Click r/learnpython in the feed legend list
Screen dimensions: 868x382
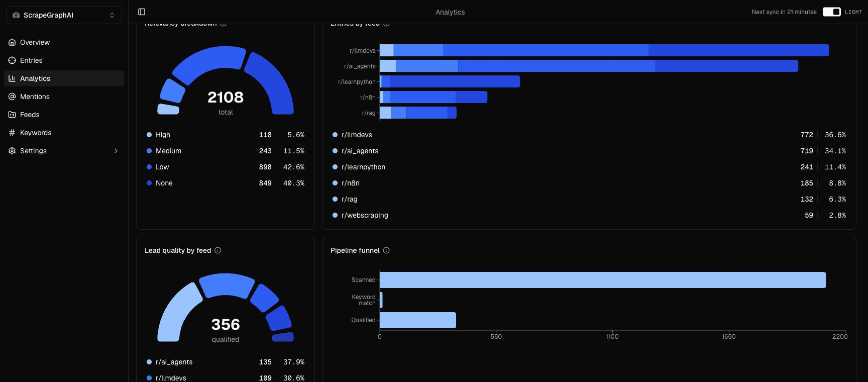click(x=363, y=167)
